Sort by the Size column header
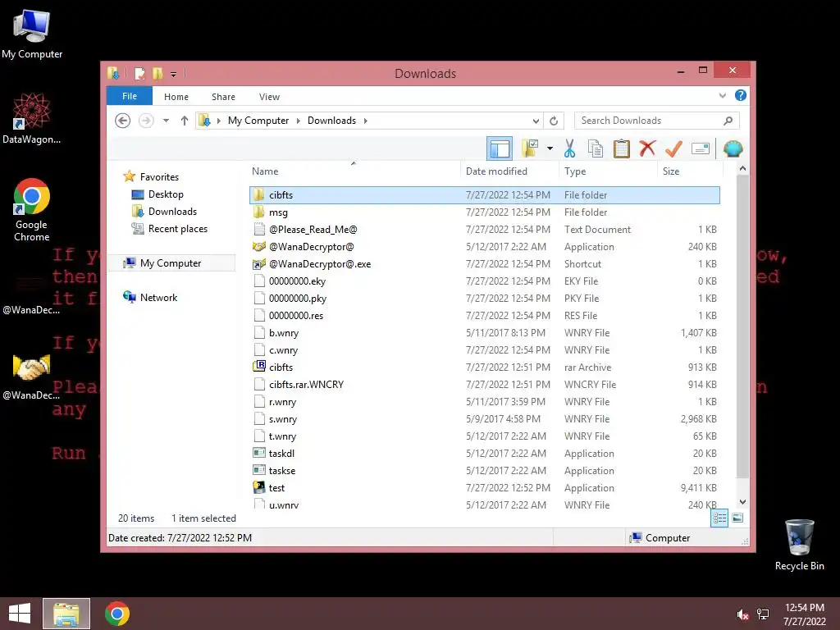 (690, 171)
